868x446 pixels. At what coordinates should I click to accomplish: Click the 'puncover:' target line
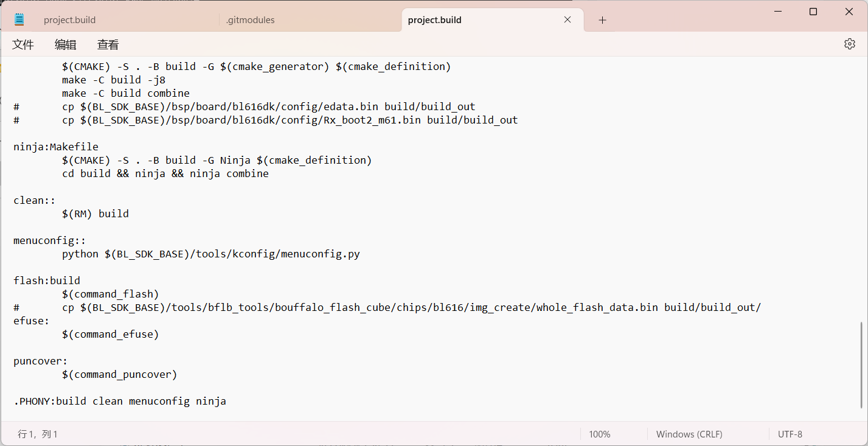pyautogui.click(x=41, y=361)
